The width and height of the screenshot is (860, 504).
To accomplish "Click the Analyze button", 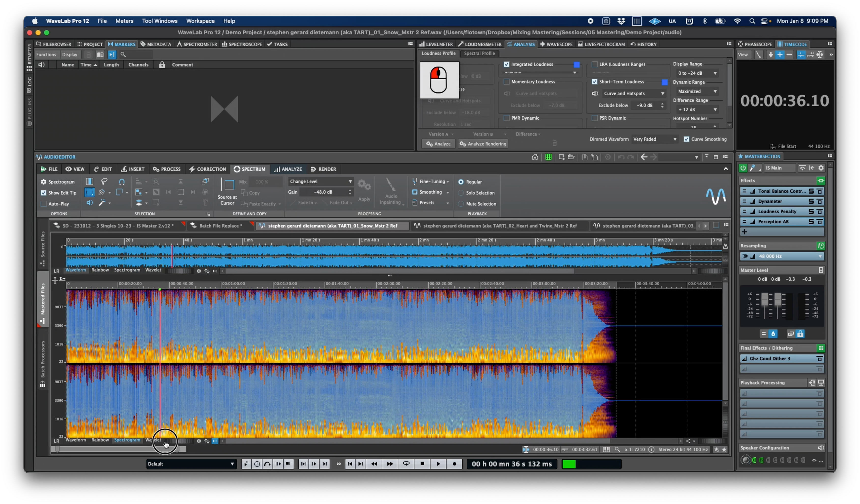I will [x=438, y=144].
